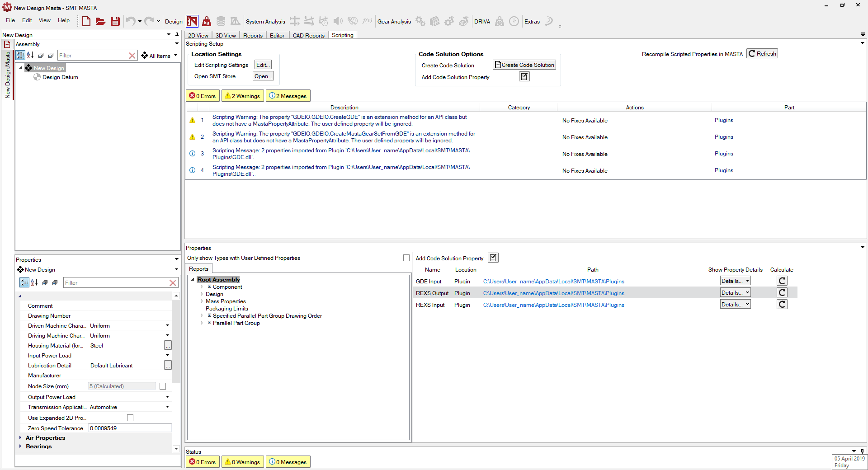Select Mass Properties in reports tree
Screen dimensions: 868x470
coord(226,301)
